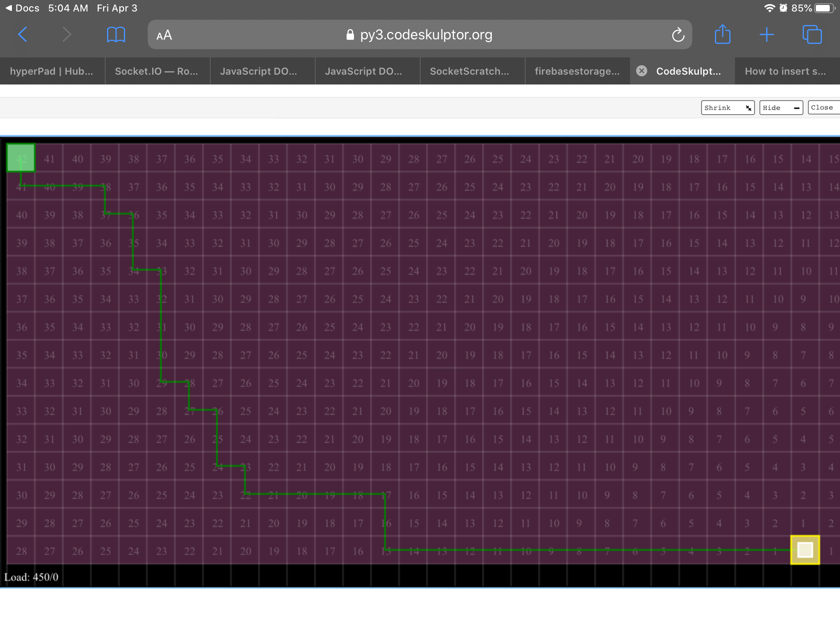This screenshot has width=840, height=630.
Task: Switch to the hyperPad | Hub tab
Action: [x=52, y=71]
